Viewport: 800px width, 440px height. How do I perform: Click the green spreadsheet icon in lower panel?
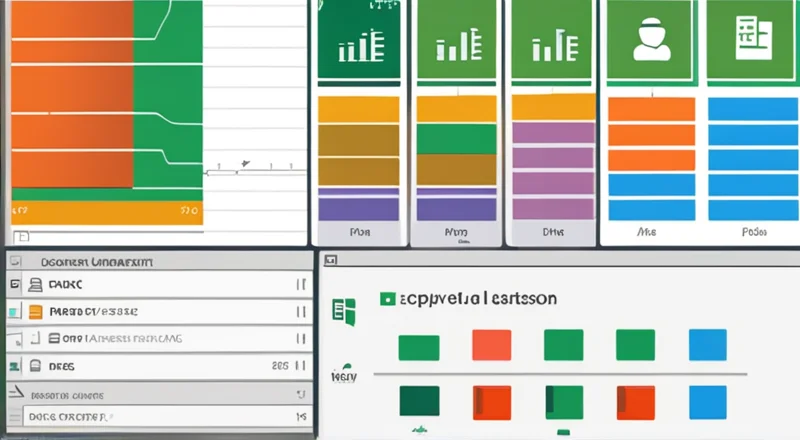(344, 311)
